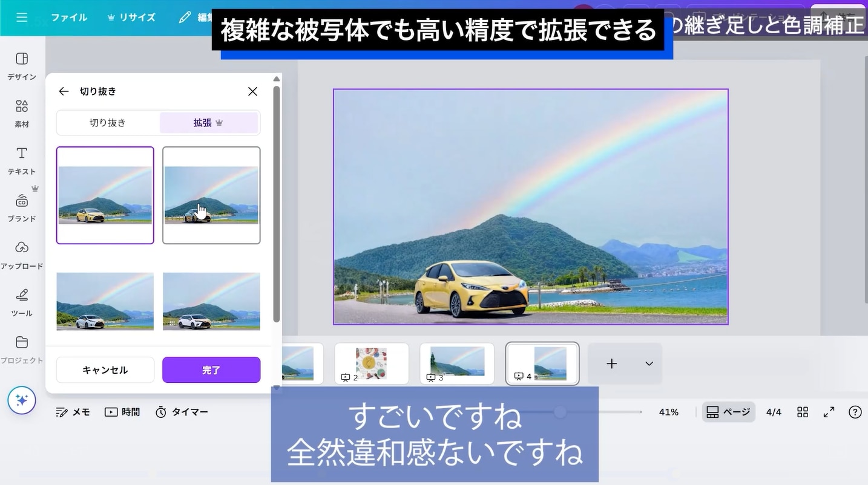Image resolution: width=868 pixels, height=485 pixels.
Task: Switch to the 拡張 expand tab
Action: pyautogui.click(x=209, y=123)
